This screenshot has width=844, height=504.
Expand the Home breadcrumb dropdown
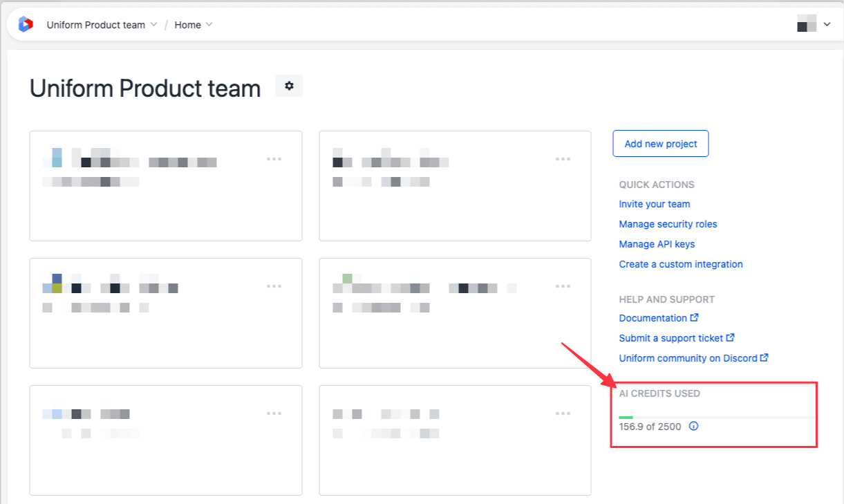tap(194, 25)
